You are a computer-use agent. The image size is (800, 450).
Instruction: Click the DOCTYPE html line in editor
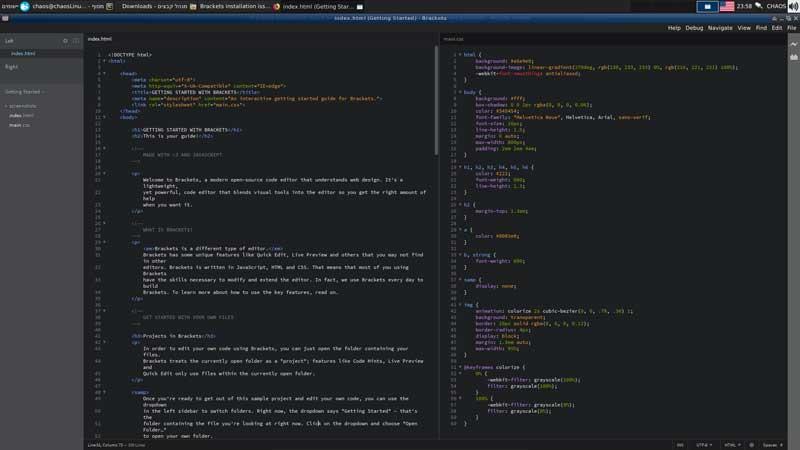tap(130, 55)
